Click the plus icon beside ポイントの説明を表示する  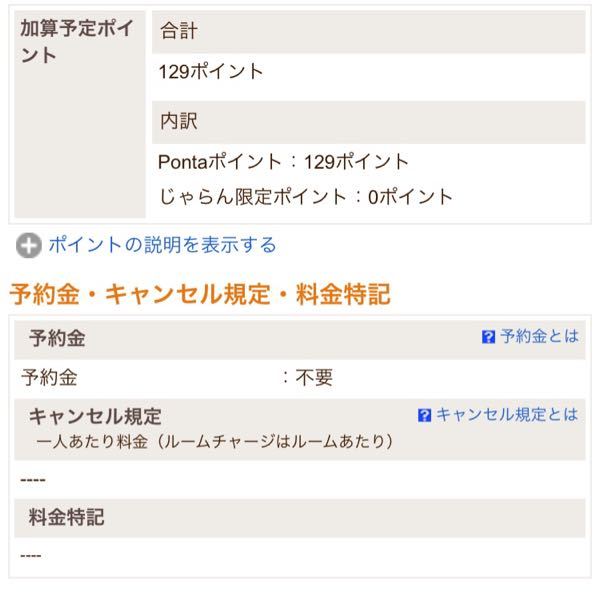tap(29, 245)
